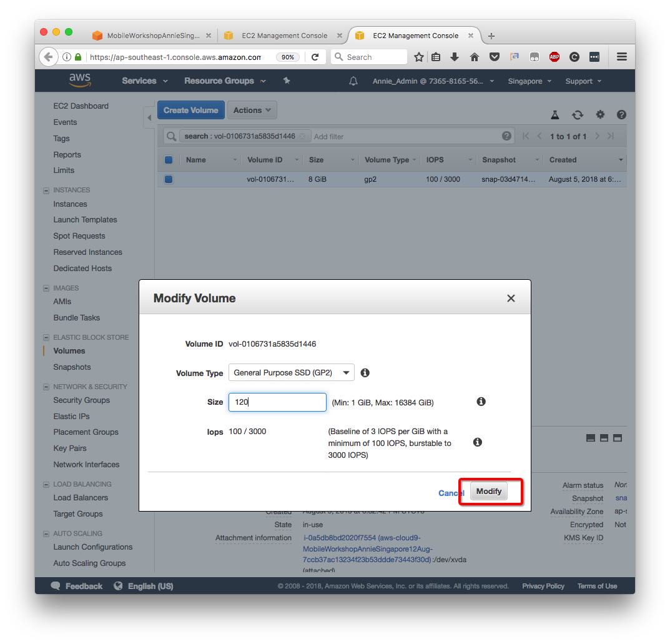Go to browser home page icon

click(x=475, y=57)
